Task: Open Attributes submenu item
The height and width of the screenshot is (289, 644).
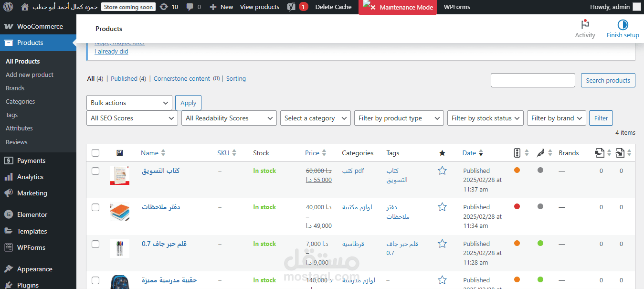Action: (19, 128)
